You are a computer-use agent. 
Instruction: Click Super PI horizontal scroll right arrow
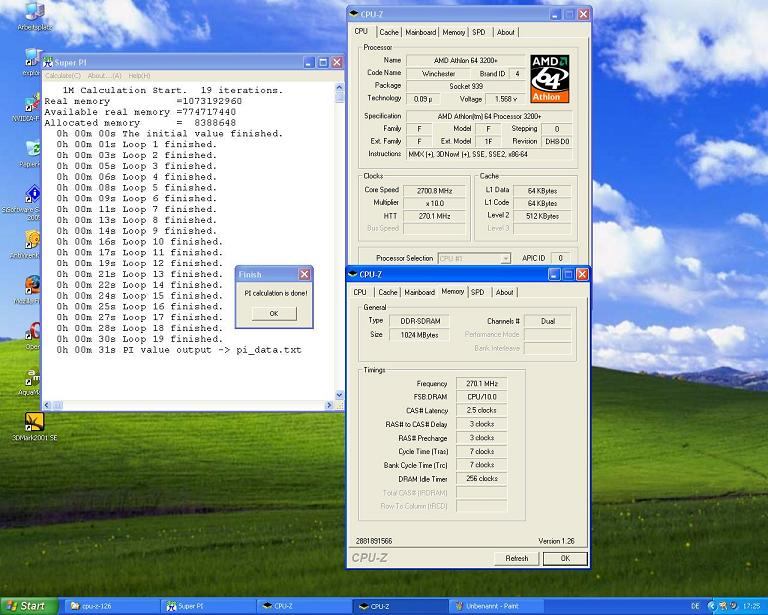(329, 405)
